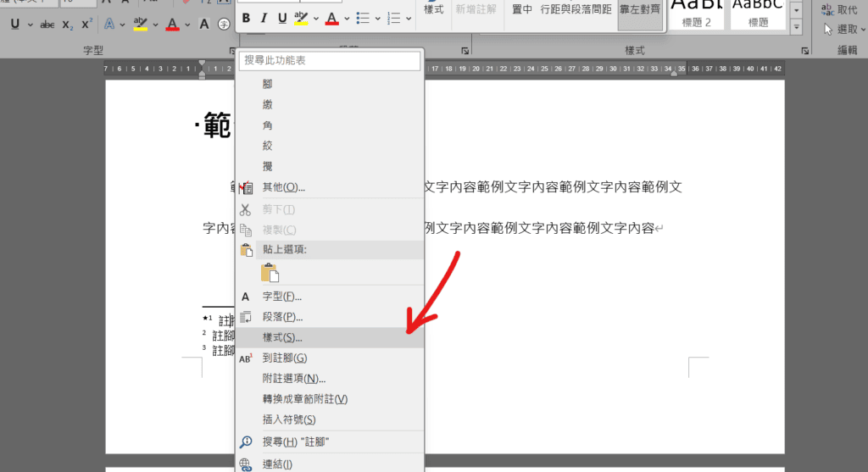Apply subscript formatting
This screenshot has height=472, width=868.
point(67,25)
